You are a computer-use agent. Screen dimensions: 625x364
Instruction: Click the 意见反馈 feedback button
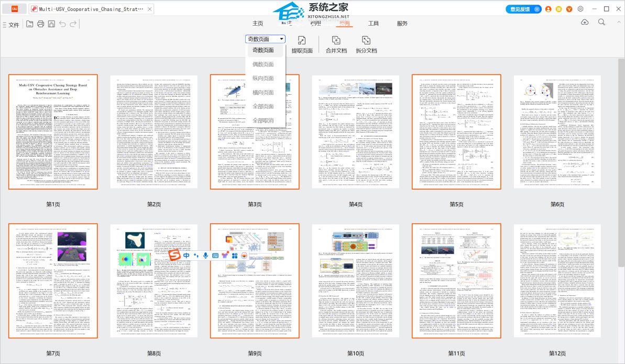(524, 9)
